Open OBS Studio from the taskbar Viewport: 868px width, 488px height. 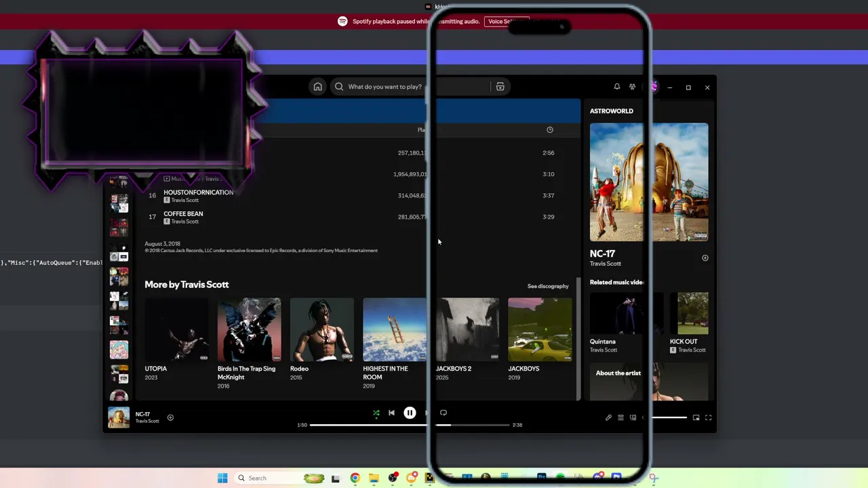pos(393,479)
